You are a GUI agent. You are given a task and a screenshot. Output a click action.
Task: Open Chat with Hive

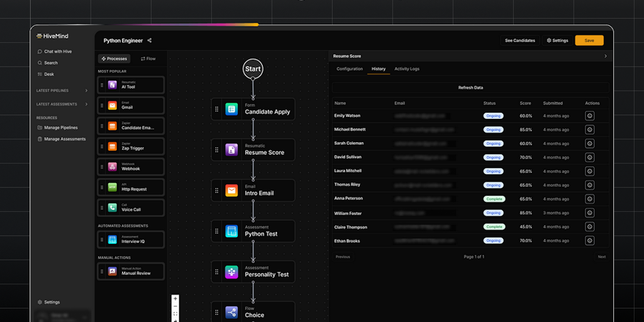pos(54,52)
